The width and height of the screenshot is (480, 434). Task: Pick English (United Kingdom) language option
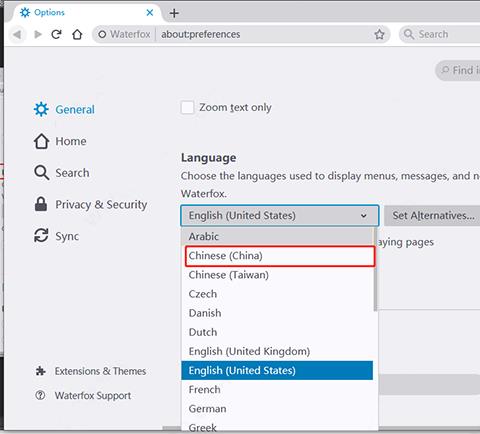pyautogui.click(x=277, y=351)
